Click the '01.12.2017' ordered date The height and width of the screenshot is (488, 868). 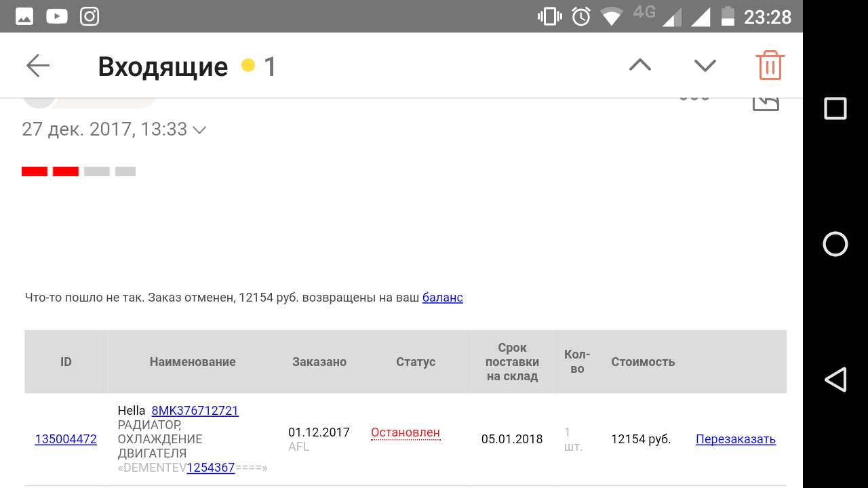pyautogui.click(x=319, y=432)
